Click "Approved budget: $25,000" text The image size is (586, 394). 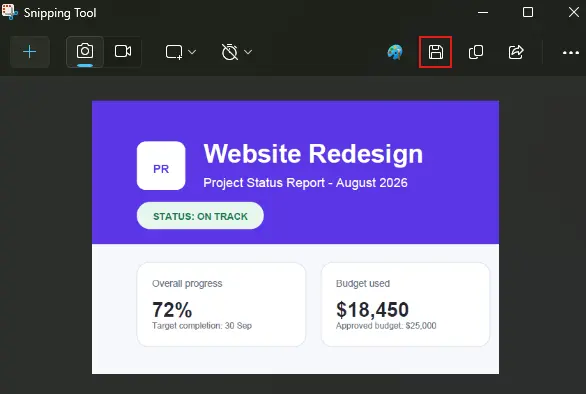click(x=386, y=326)
